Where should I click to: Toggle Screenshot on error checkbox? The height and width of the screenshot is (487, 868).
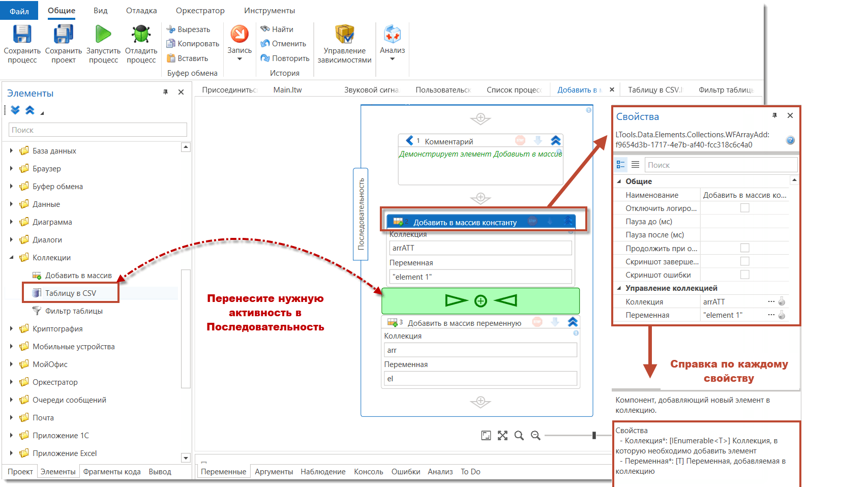tap(744, 275)
